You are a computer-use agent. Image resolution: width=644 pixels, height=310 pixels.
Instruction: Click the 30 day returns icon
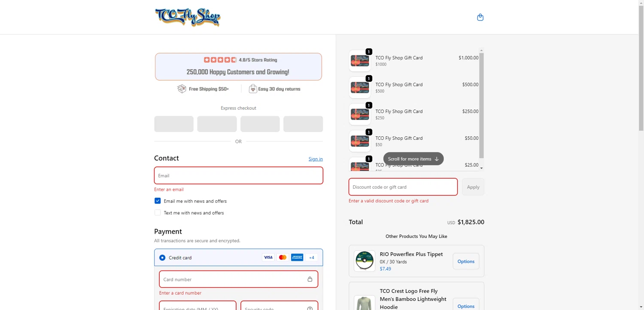[253, 89]
